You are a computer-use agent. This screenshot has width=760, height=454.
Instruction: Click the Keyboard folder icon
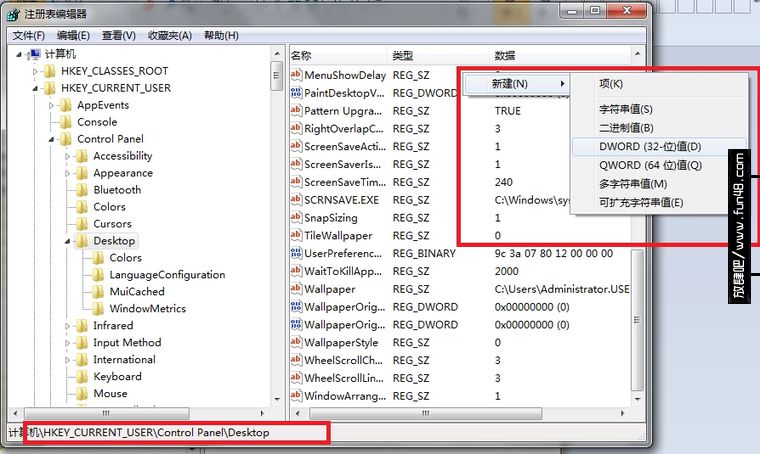click(82, 377)
